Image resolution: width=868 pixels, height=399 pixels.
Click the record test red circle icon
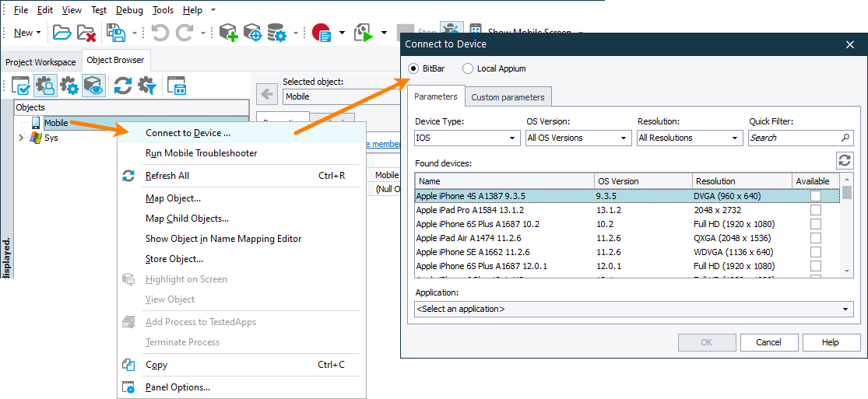(x=321, y=33)
